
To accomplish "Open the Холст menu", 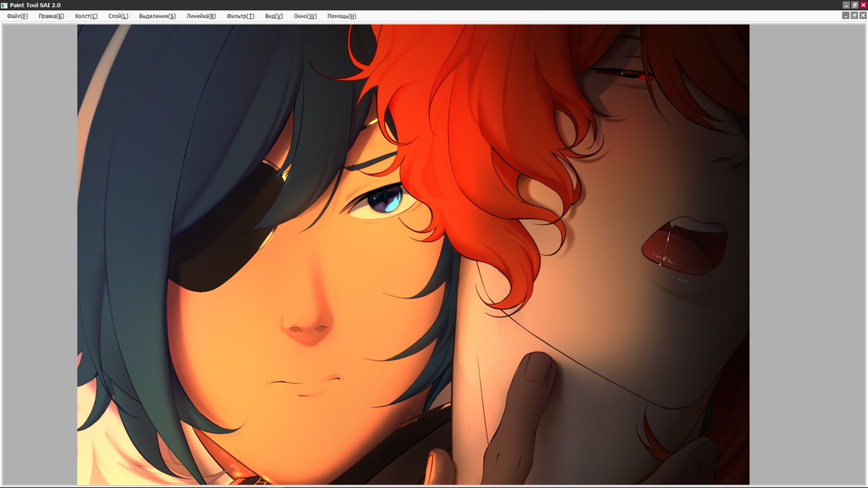I will 86,16.
